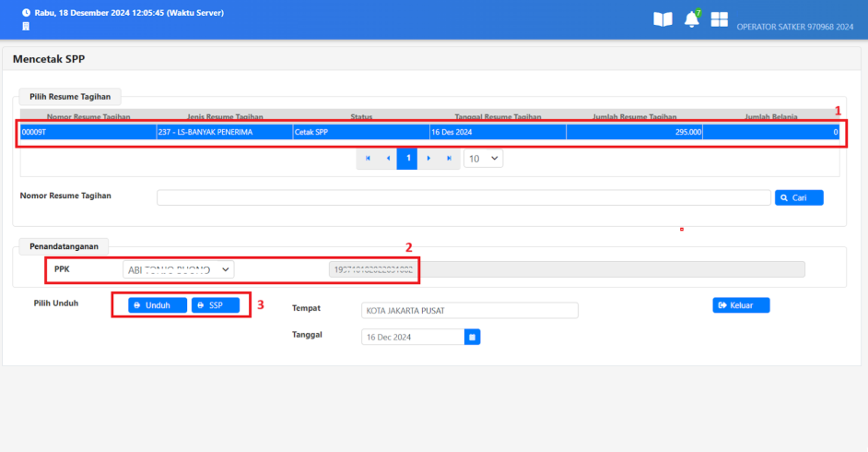This screenshot has width=868, height=452.
Task: Open the Tanggal calendar picker
Action: pyautogui.click(x=472, y=338)
